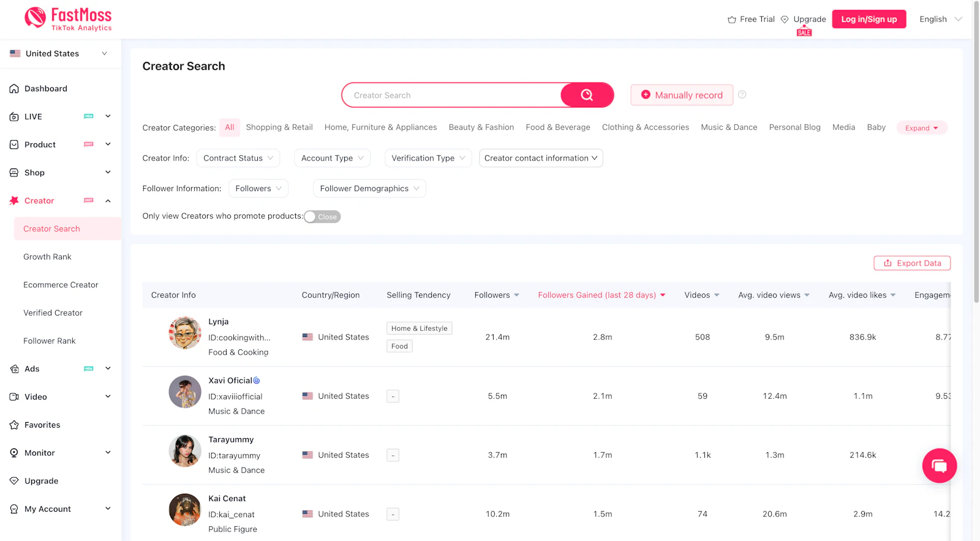Expand the Product menu chevron
Image resolution: width=980 pixels, height=541 pixels.
(x=108, y=145)
